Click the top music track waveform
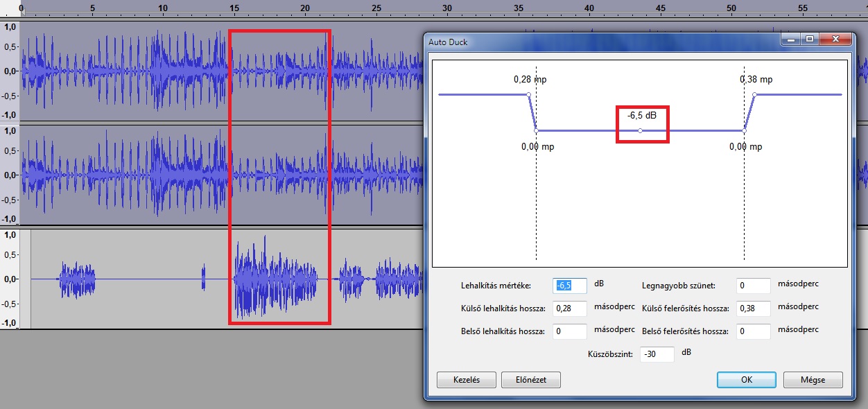This screenshot has height=409, width=868. [222, 71]
